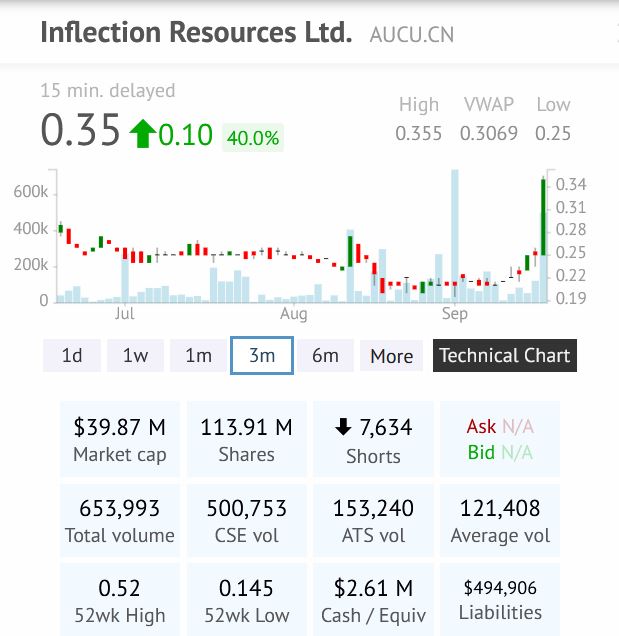
Task: Click the ATS vol tile
Action: click(x=373, y=521)
